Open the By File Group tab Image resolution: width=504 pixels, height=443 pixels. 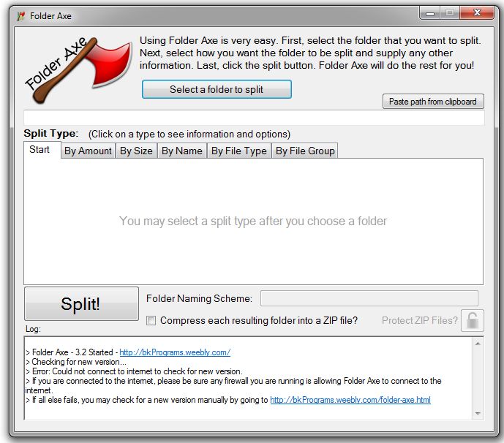(305, 151)
